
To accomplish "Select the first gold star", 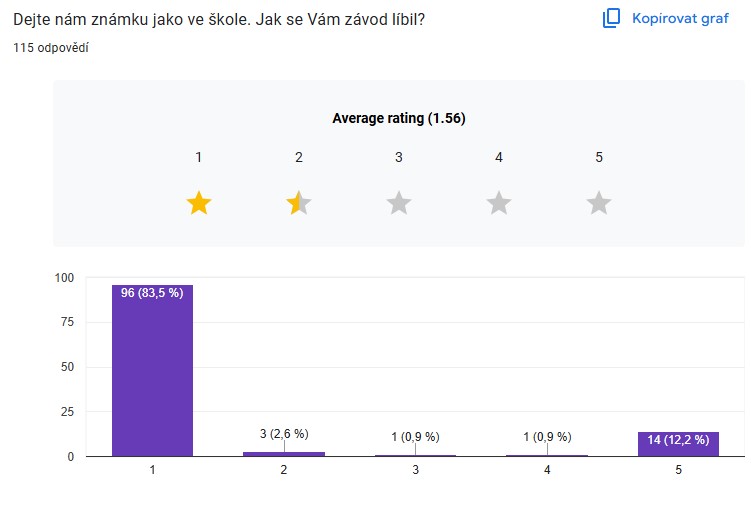I will (x=199, y=203).
